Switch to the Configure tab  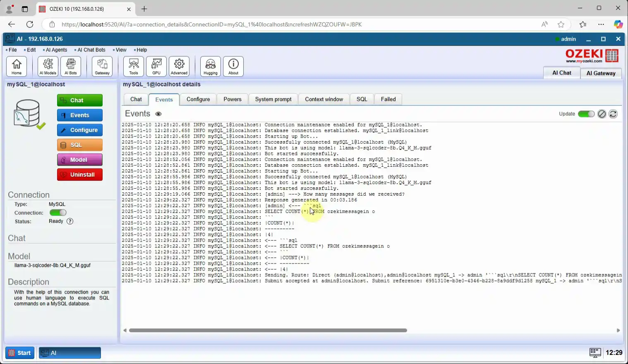pyautogui.click(x=198, y=99)
